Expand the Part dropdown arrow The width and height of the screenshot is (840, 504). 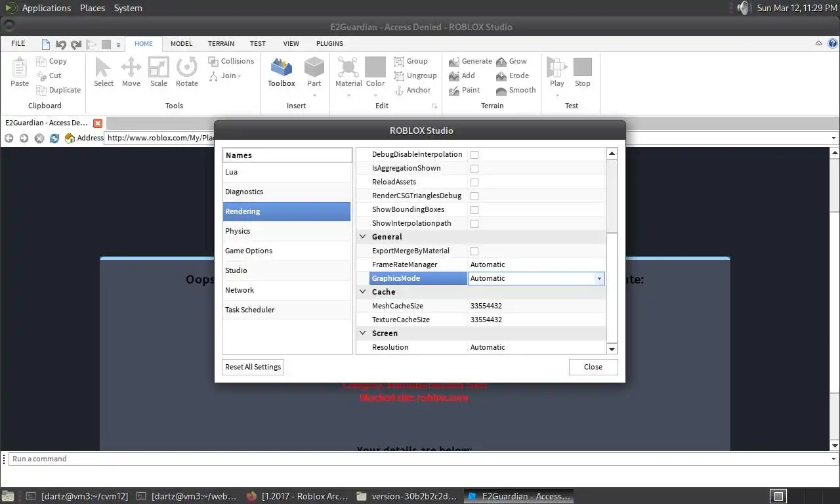coord(314,95)
